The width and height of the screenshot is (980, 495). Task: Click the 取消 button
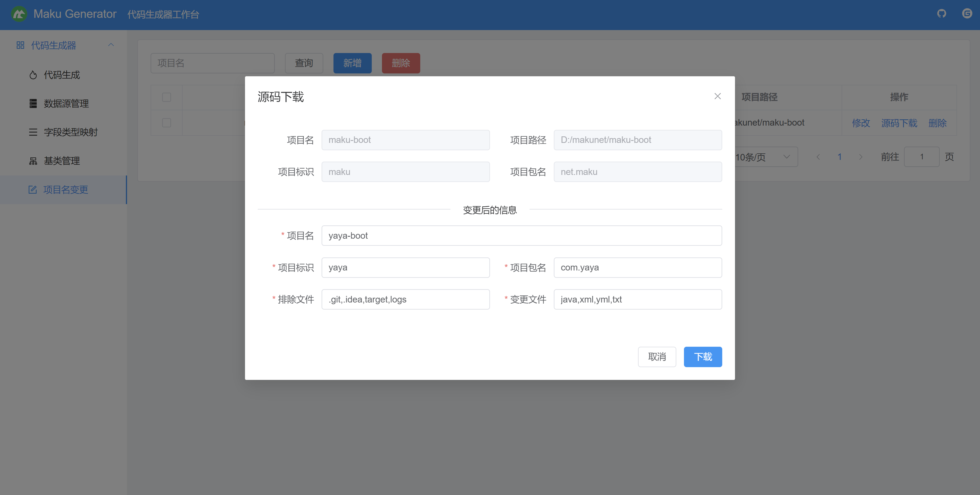pyautogui.click(x=657, y=356)
